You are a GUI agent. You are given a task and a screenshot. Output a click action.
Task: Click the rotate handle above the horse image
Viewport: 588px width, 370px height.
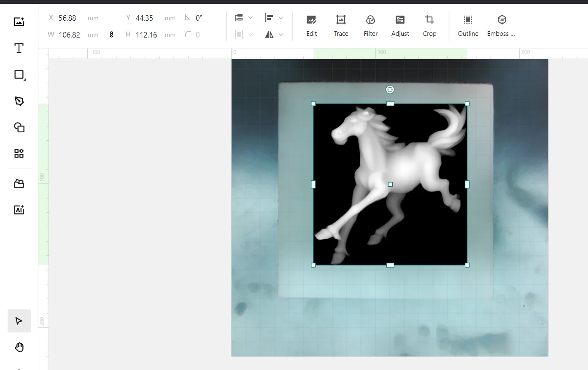[390, 89]
